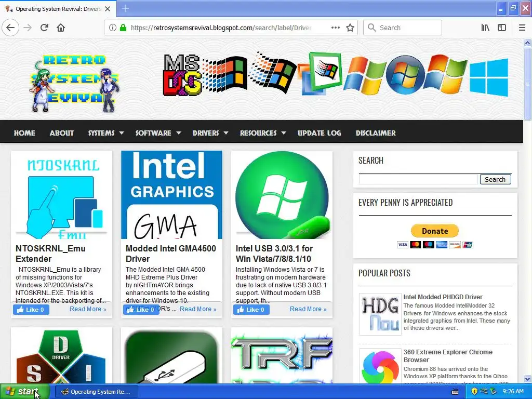Open the NTOSKRNL Emu post thumbnail

[x=61, y=195]
